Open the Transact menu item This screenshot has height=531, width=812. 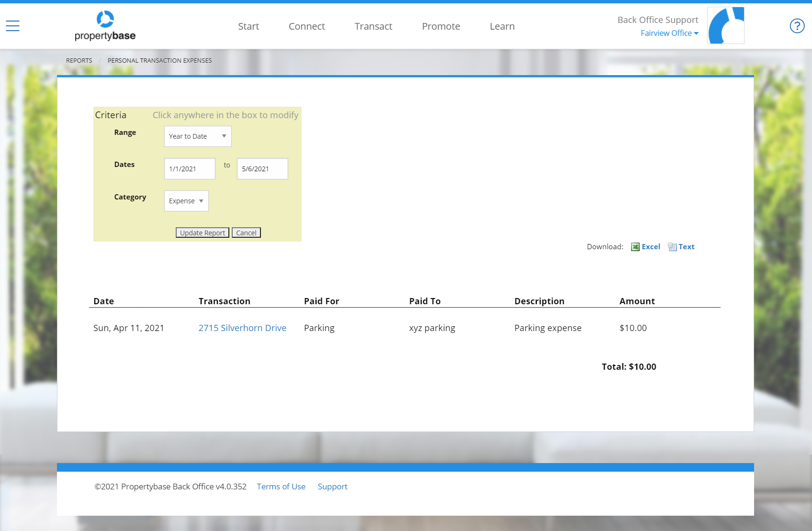pyautogui.click(x=373, y=26)
